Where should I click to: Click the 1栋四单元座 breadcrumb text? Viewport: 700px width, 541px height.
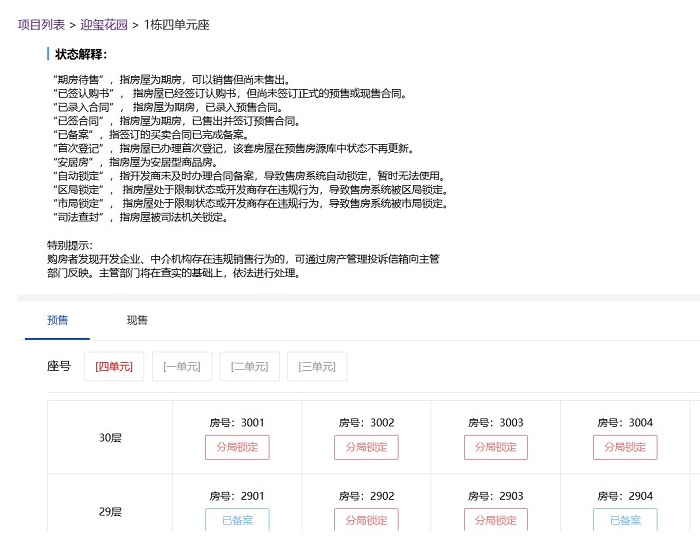pyautogui.click(x=177, y=24)
